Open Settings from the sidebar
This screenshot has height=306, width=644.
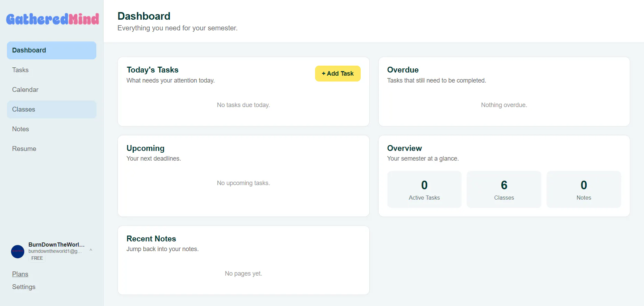tap(24, 287)
